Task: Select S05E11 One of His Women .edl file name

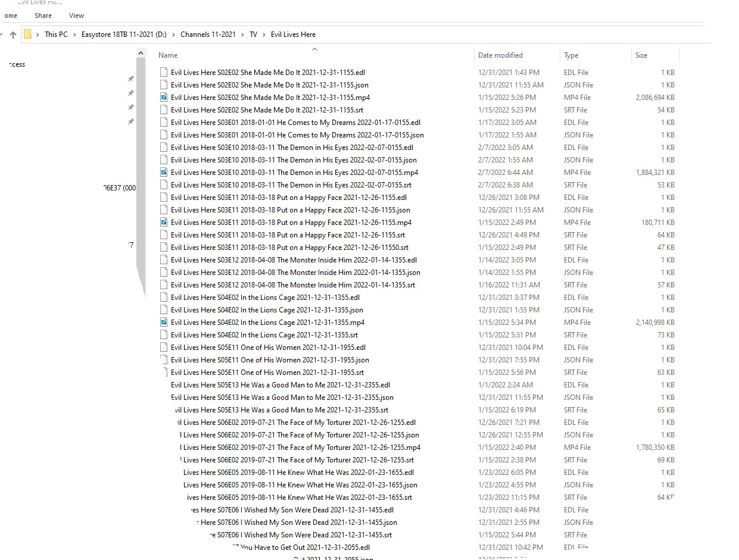Action: click(x=269, y=347)
